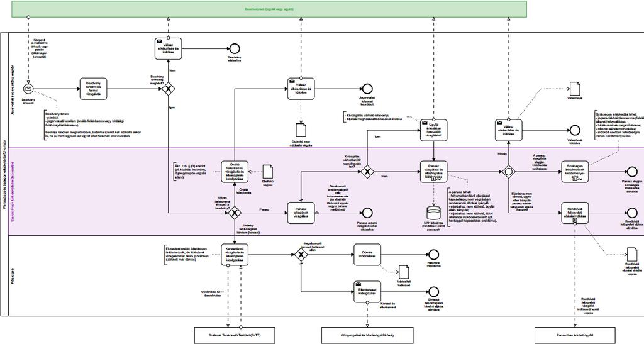
Task: Select the 'Központi e-mail címre érkezik' label
Action: tap(40, 48)
